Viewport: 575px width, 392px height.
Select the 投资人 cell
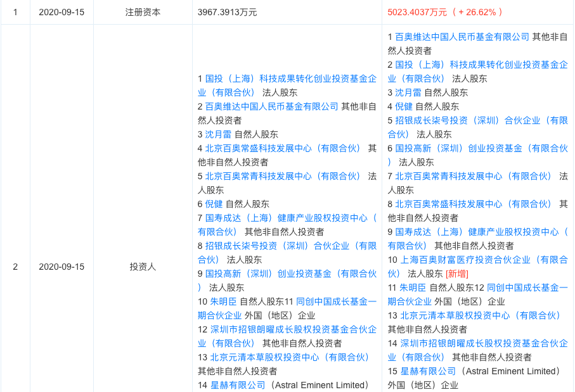(x=143, y=267)
